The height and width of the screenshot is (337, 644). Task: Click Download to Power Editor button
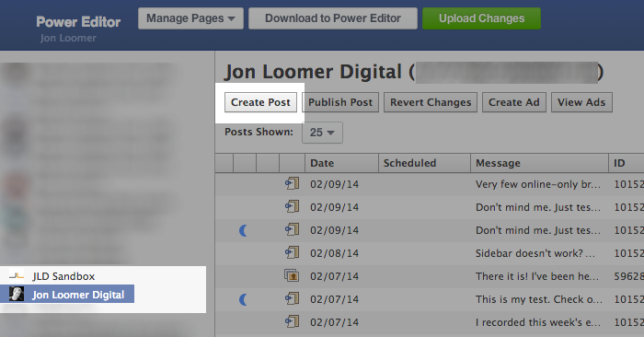pyautogui.click(x=333, y=18)
